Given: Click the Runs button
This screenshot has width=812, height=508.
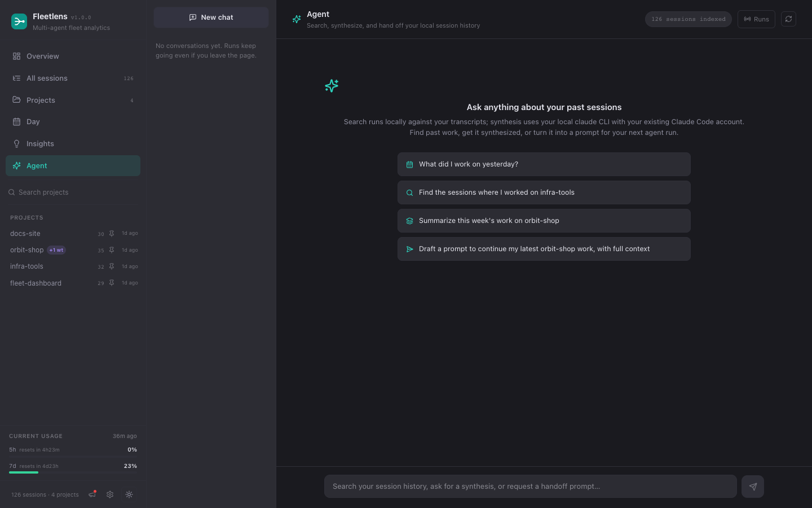Looking at the screenshot, I should coord(756,19).
